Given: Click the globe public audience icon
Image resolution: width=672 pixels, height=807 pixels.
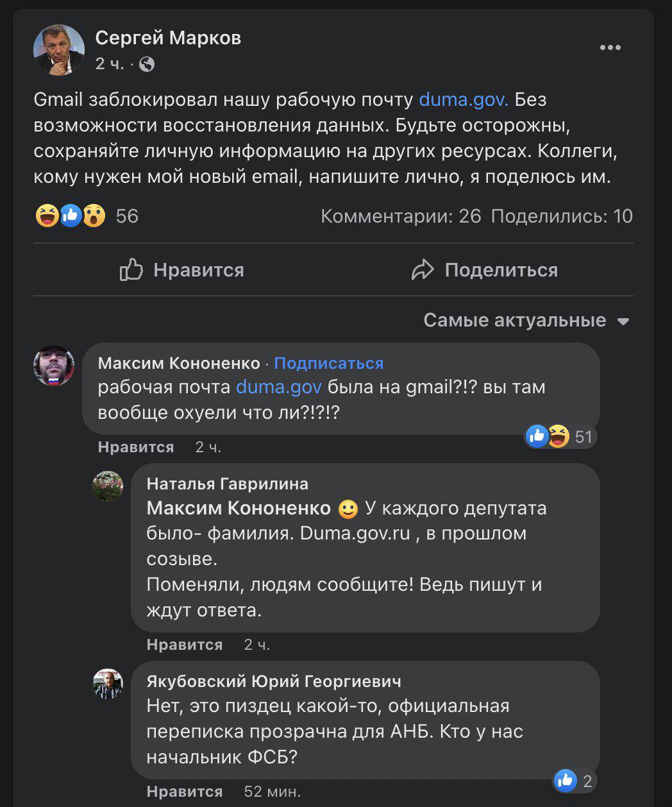Looking at the screenshot, I should tap(147, 64).
